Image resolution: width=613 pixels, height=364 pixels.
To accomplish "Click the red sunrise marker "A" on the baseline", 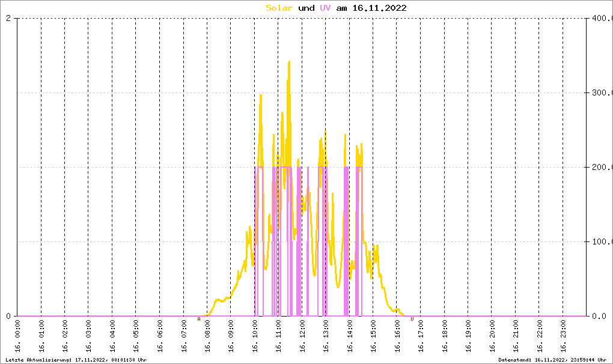I will 199,319.
